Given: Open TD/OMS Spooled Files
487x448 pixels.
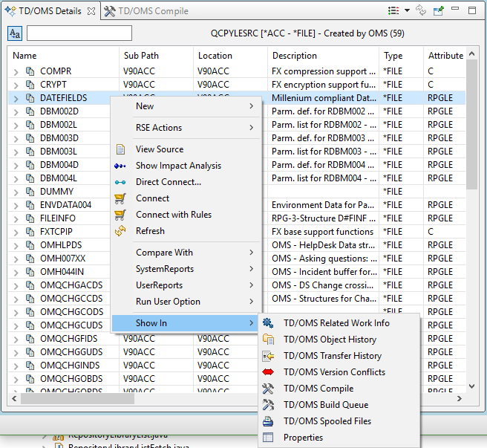Looking at the screenshot, I should pyautogui.click(x=327, y=421).
